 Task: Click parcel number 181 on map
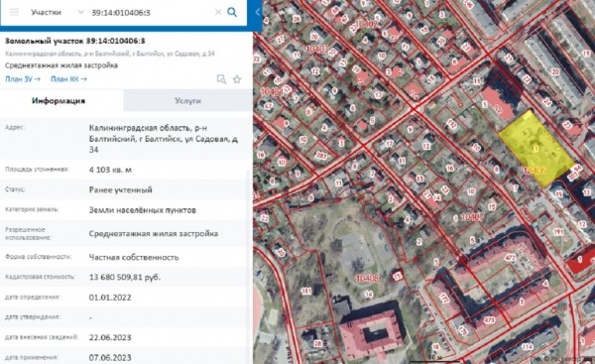(x=306, y=292)
